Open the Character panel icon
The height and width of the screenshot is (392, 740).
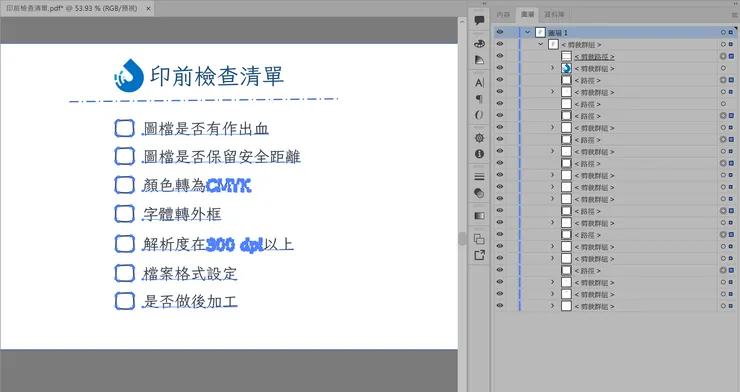479,83
